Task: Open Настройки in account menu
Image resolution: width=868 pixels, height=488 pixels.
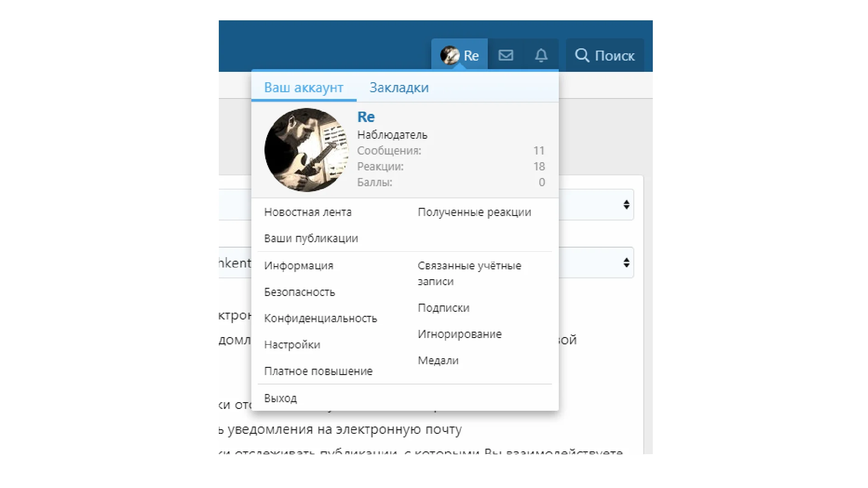Action: click(292, 345)
